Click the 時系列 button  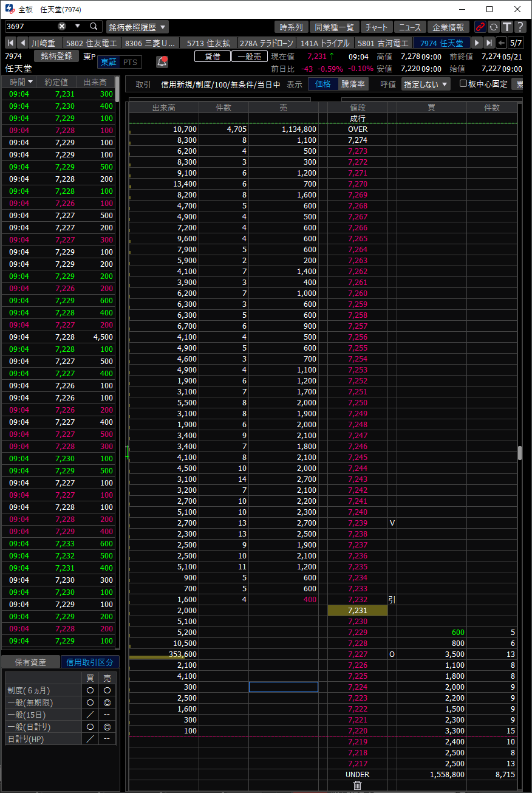pyautogui.click(x=292, y=27)
